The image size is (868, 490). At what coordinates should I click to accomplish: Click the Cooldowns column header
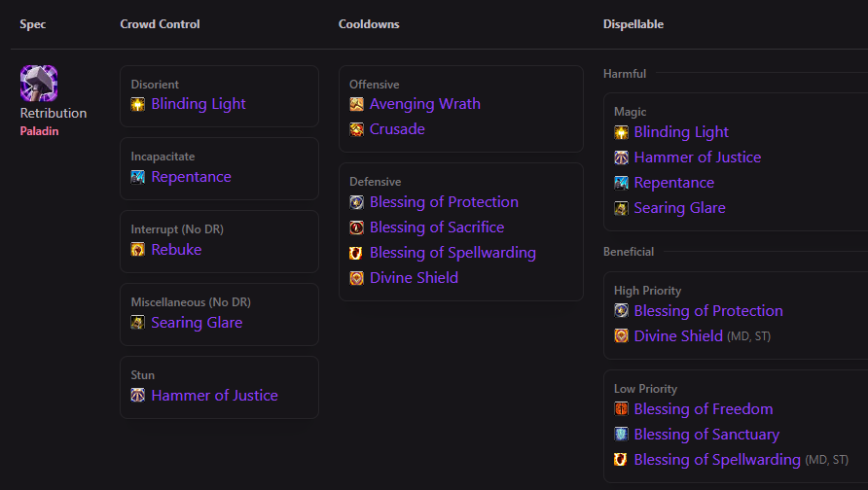tap(369, 24)
